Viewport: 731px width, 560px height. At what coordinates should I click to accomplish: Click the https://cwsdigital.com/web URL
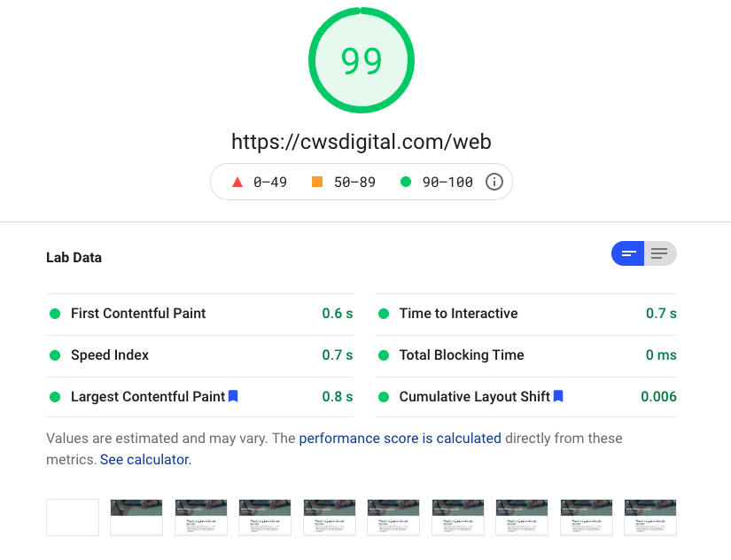[362, 142]
